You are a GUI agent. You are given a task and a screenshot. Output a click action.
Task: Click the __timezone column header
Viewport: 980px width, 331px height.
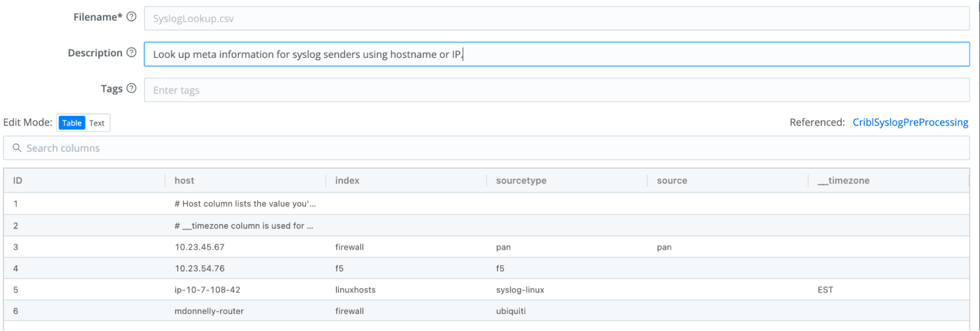point(844,180)
